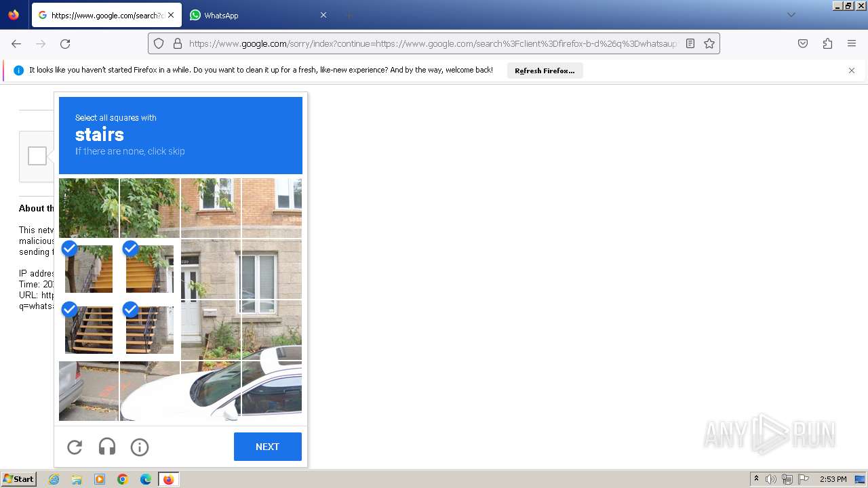
Task: Open the Action Center flag icon
Action: click(x=804, y=479)
